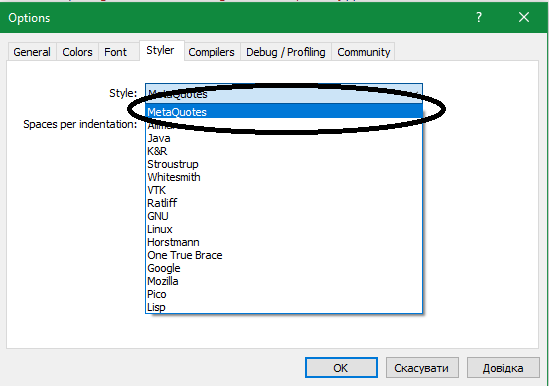Pick the Lisp style
The height and width of the screenshot is (386, 549).
coord(284,307)
